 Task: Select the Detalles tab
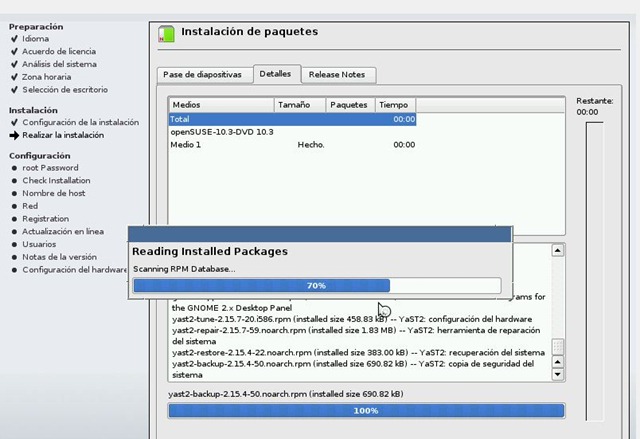click(x=276, y=74)
